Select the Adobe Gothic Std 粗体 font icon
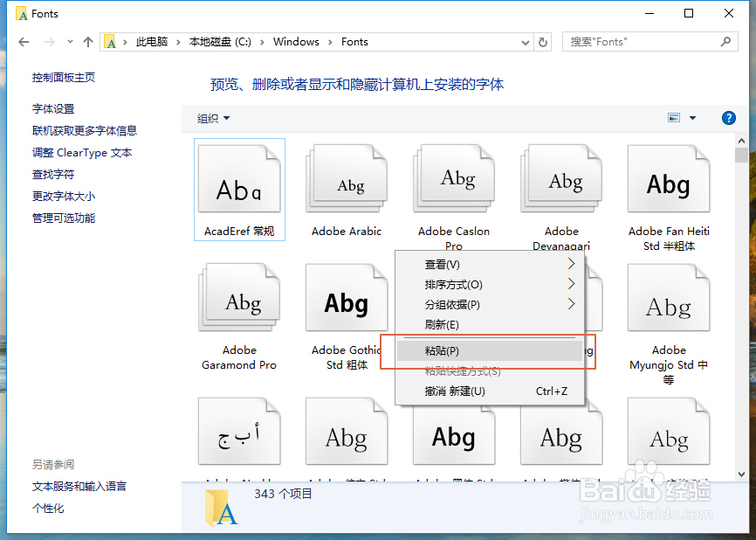The image size is (756, 540). coord(347,298)
